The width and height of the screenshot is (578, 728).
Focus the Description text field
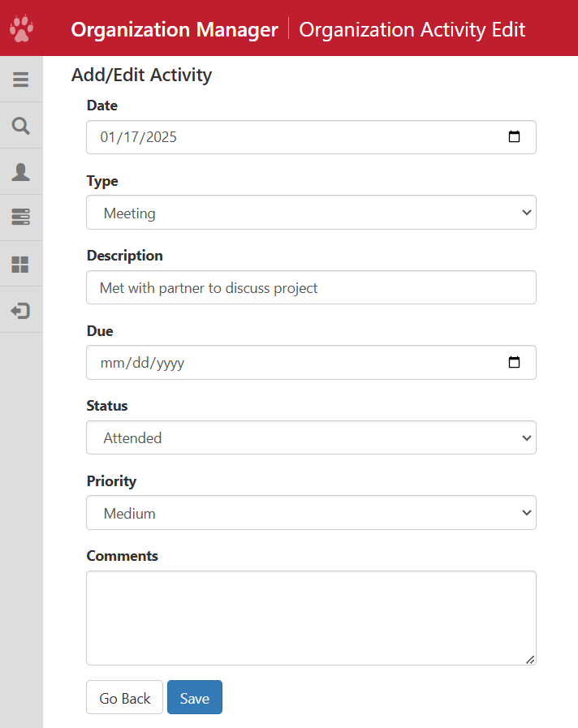pos(311,288)
